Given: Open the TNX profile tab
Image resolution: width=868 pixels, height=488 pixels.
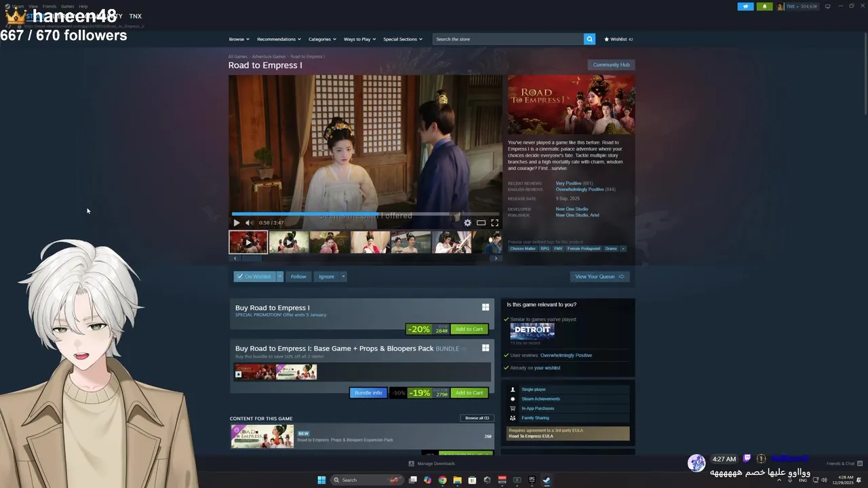Looking at the screenshot, I should [x=136, y=16].
